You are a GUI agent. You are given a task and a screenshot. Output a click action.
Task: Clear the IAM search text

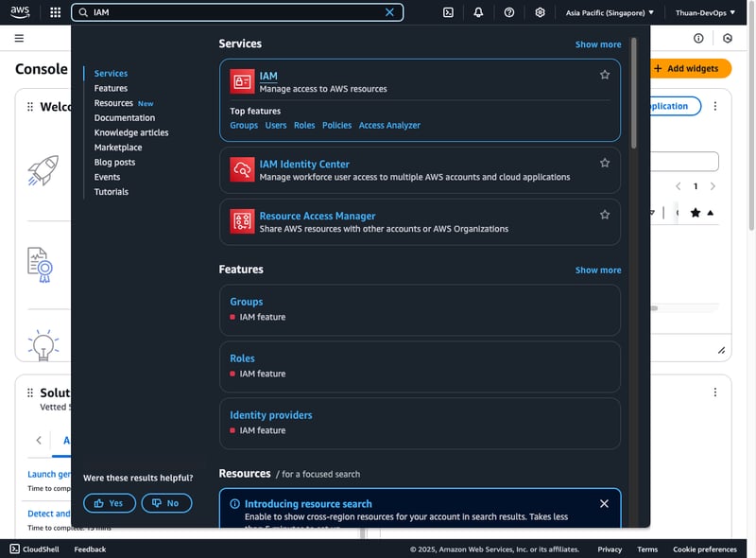point(389,12)
